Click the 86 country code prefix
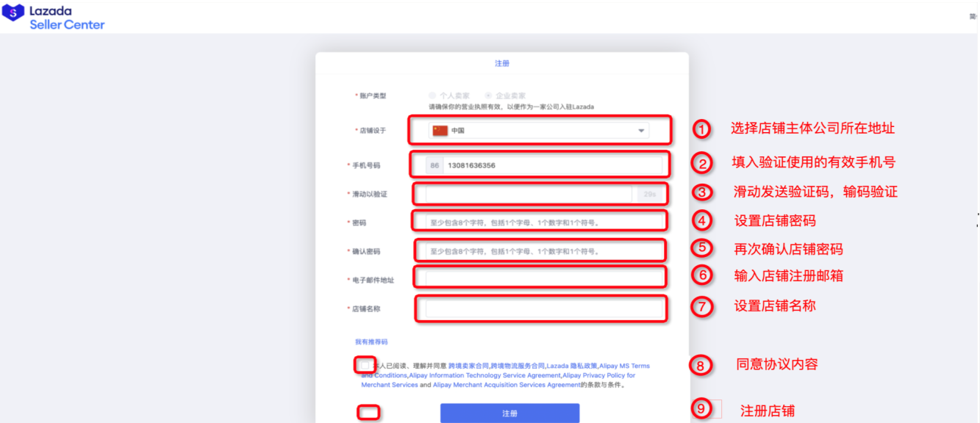Image resolution: width=980 pixels, height=423 pixels. coord(434,165)
